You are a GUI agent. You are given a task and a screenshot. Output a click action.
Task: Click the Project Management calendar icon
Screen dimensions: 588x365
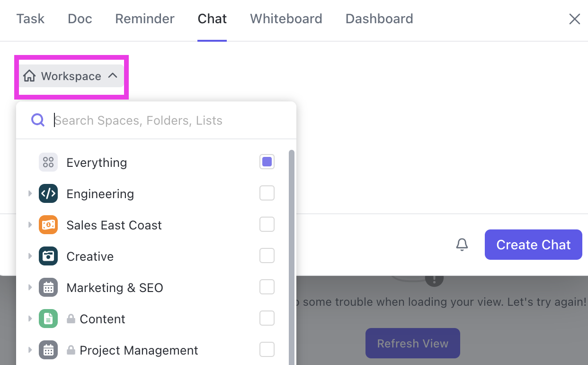(48, 350)
